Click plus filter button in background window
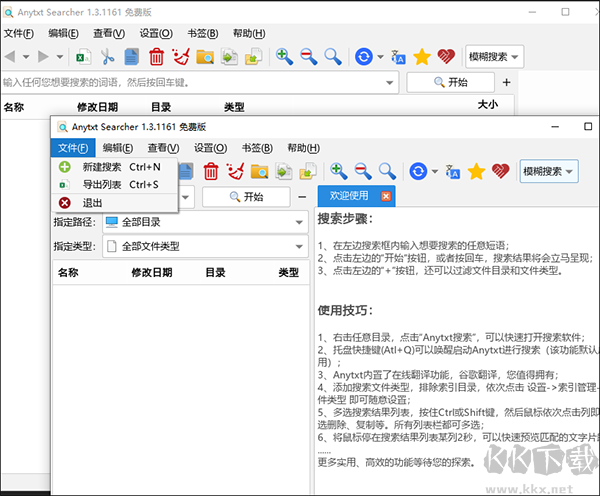The width and height of the screenshot is (600, 496). click(x=507, y=82)
